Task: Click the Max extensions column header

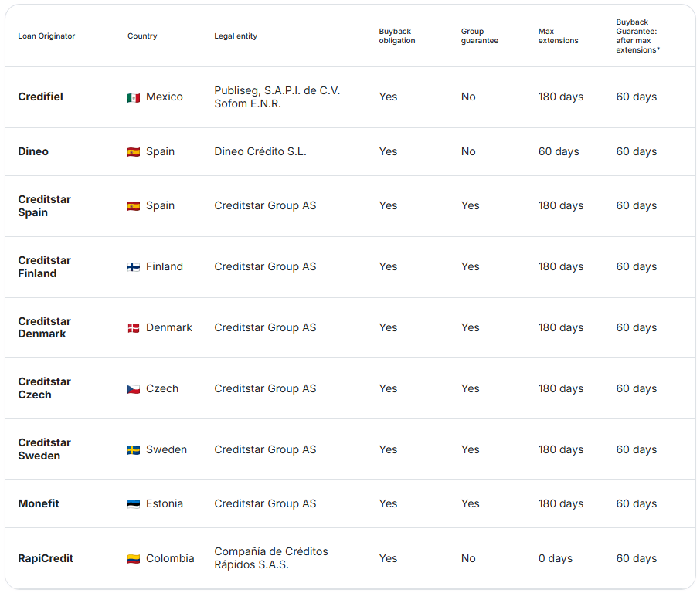Action: pyautogui.click(x=558, y=36)
